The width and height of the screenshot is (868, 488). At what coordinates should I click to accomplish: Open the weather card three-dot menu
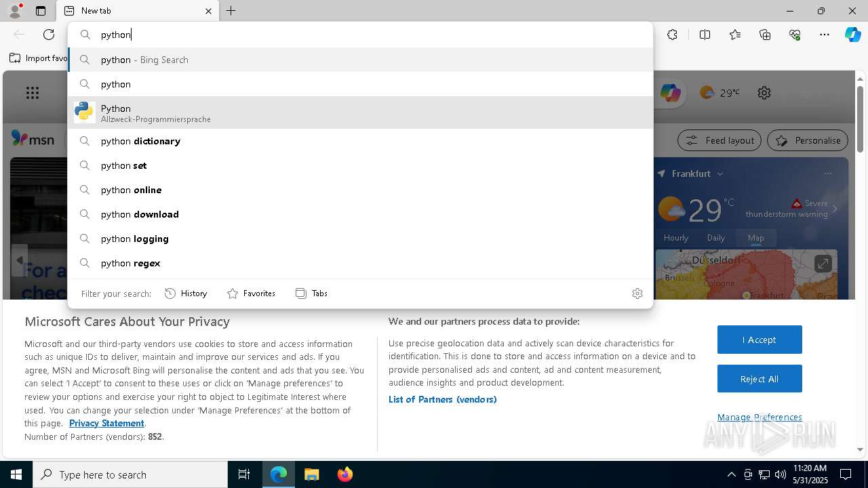pyautogui.click(x=827, y=174)
